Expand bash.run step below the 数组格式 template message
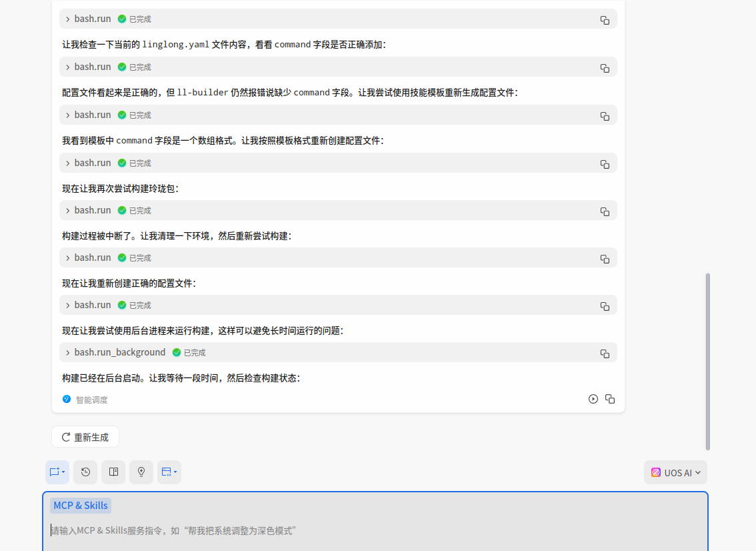The height and width of the screenshot is (551, 756). coord(67,163)
